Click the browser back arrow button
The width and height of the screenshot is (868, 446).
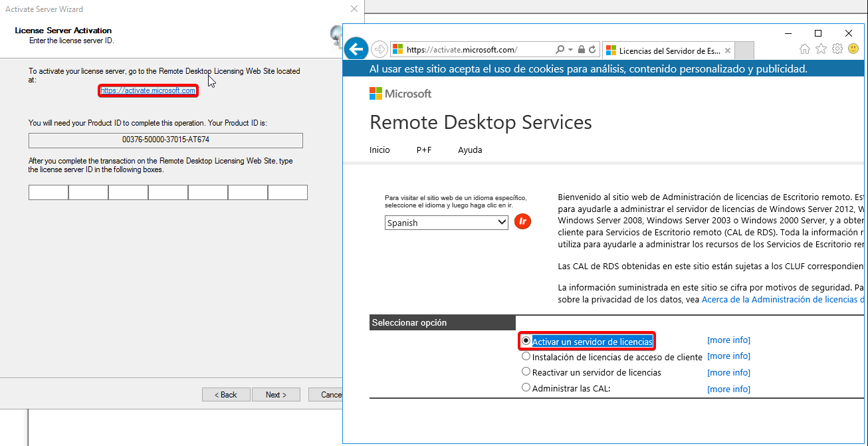pos(357,49)
